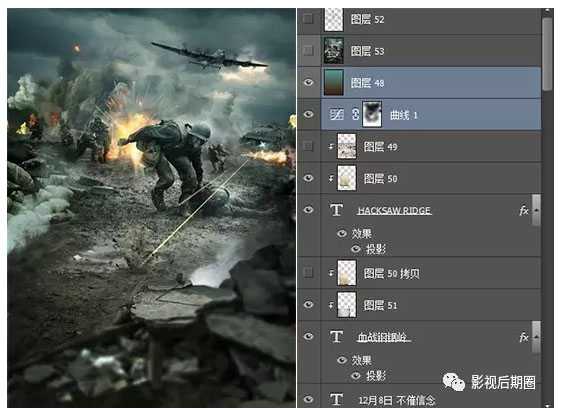Collapse effects list of HACKSAW RIDGE layer
This screenshot has height=414, width=562.
[536, 210]
